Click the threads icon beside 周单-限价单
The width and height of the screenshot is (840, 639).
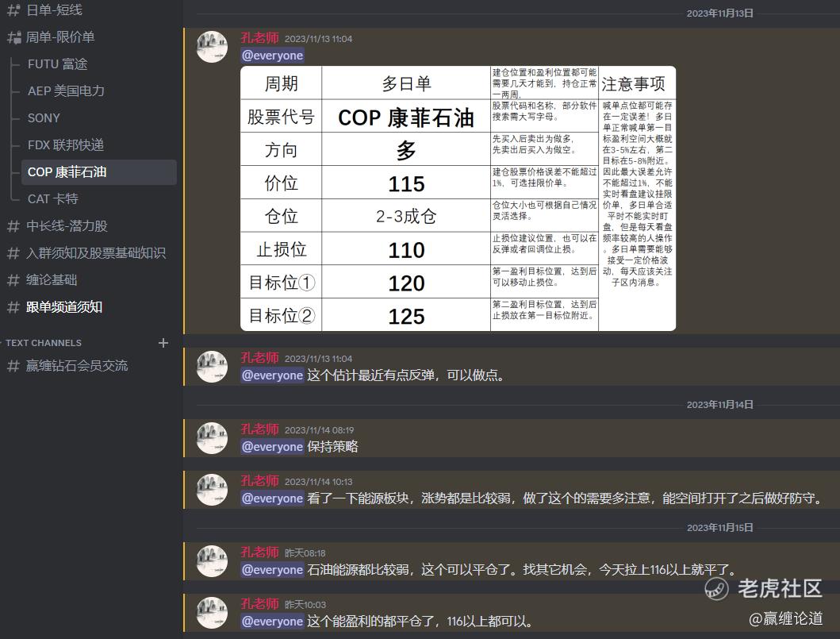[13, 37]
